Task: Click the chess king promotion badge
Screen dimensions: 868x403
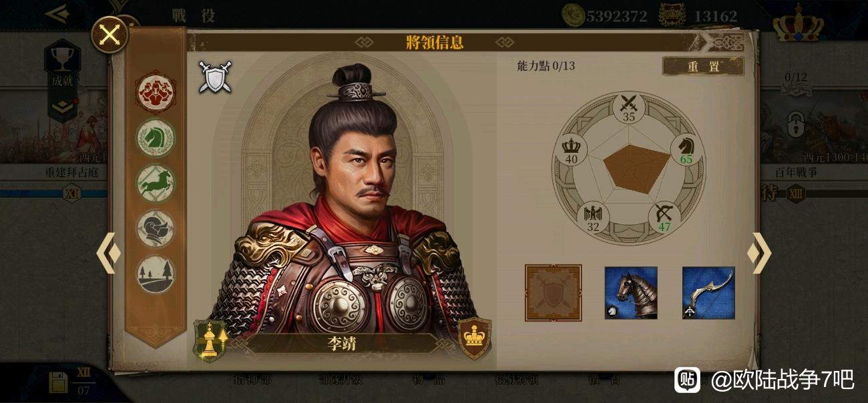Action: pos(211,340)
